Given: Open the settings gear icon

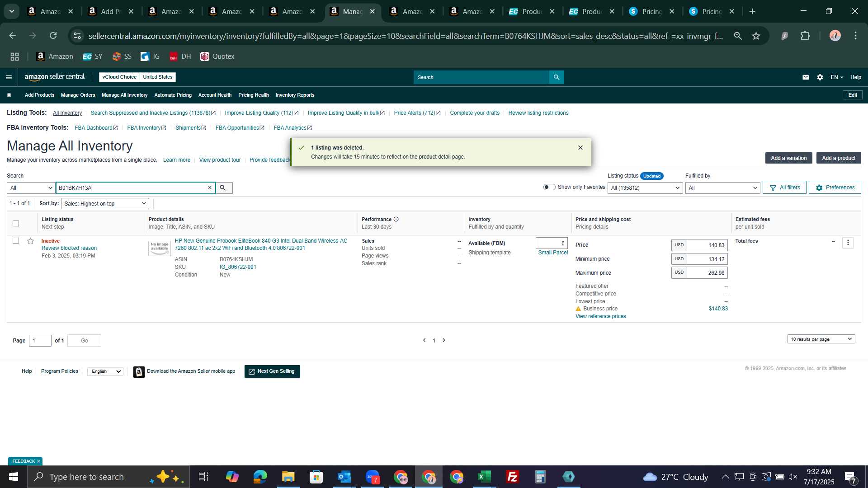Looking at the screenshot, I should tap(820, 77).
